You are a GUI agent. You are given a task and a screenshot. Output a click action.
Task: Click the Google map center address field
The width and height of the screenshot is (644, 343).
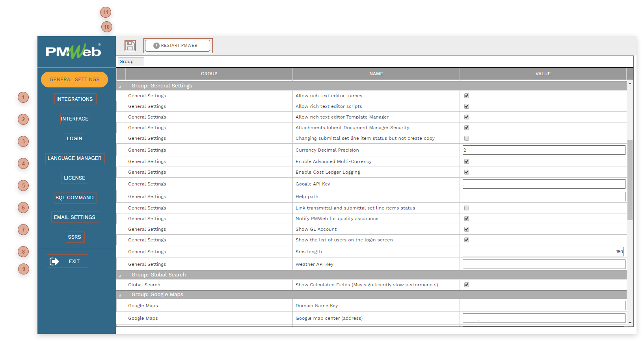coord(544,318)
